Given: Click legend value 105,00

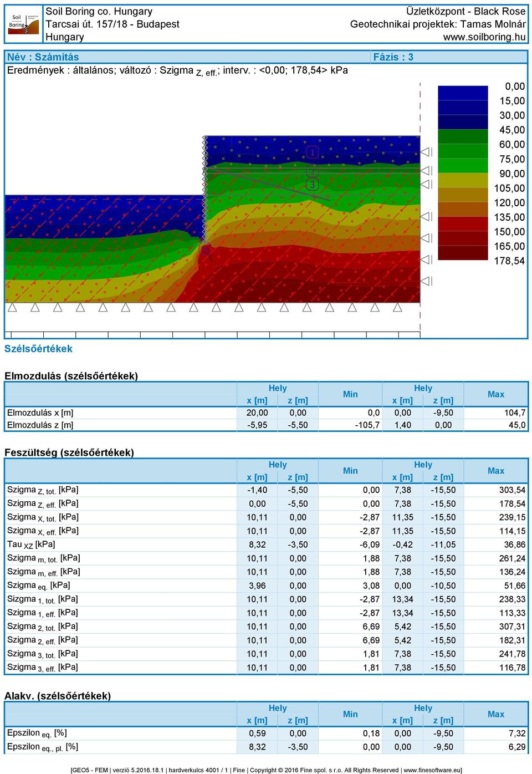Looking at the screenshot, I should tap(509, 188).
